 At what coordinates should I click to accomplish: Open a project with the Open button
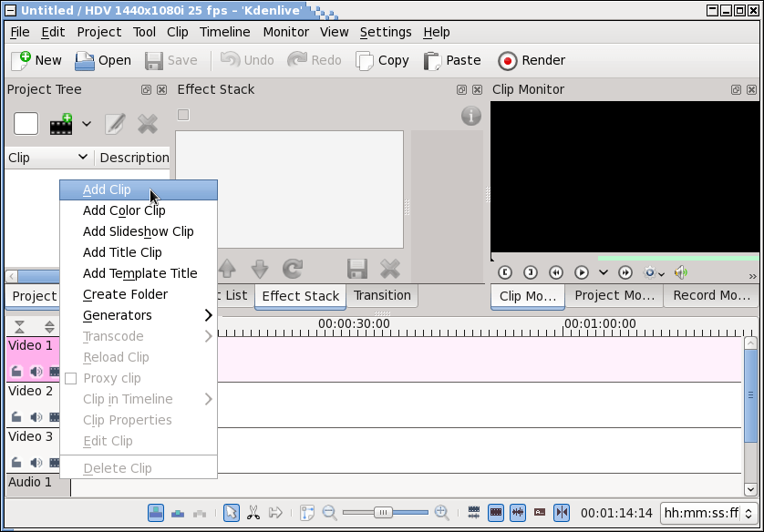[x=103, y=60]
